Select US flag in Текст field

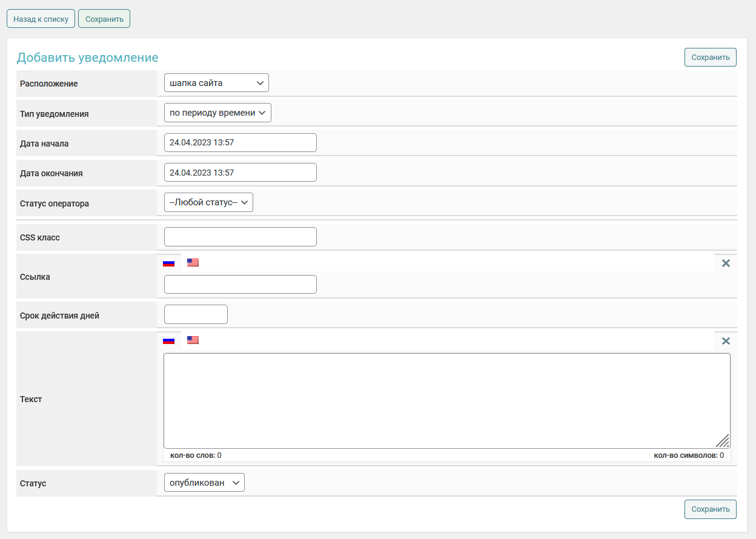click(193, 340)
